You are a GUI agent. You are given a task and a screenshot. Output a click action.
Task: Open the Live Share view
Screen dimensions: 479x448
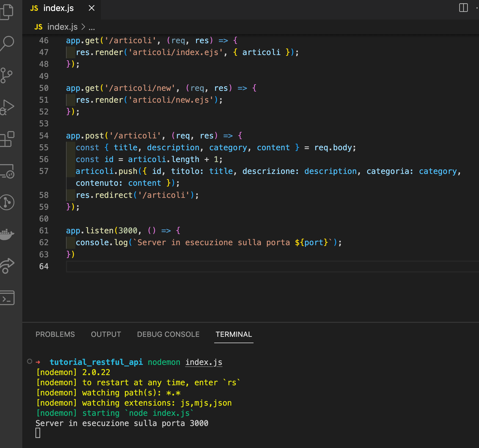coord(7,266)
